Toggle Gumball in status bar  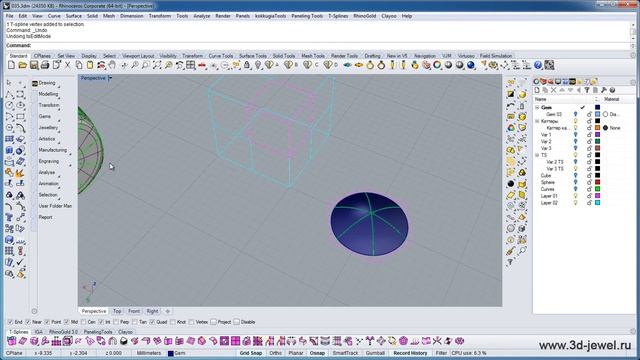click(x=375, y=353)
